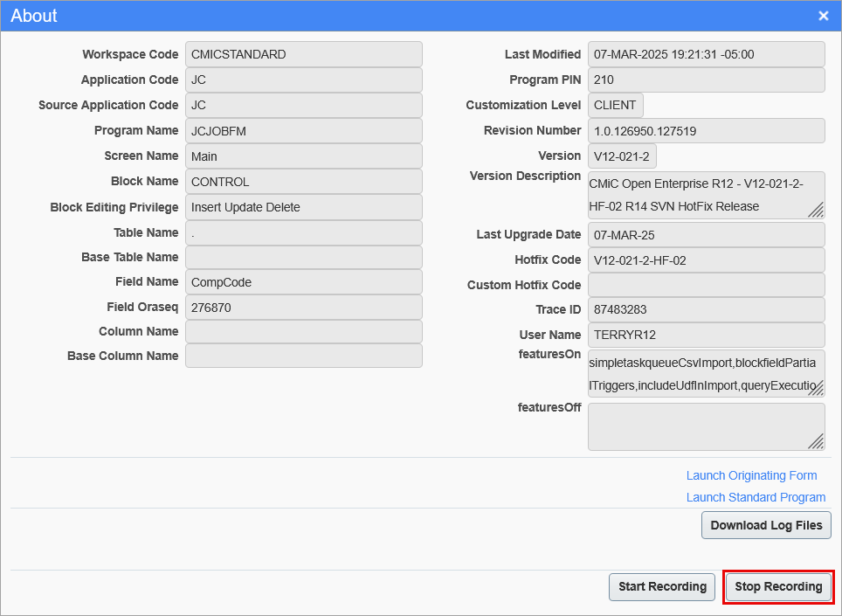Click the empty Base Table Name field
The height and width of the screenshot is (616, 842).
tap(304, 257)
